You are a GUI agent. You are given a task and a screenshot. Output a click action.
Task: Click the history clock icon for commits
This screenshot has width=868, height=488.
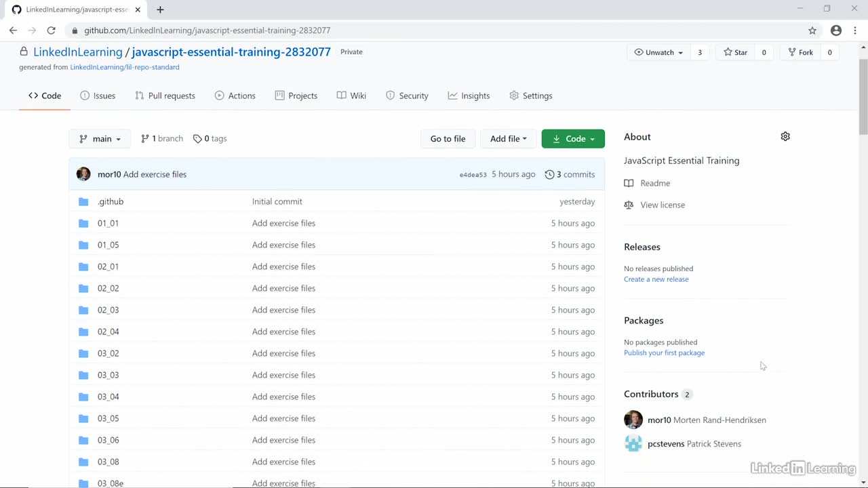549,174
